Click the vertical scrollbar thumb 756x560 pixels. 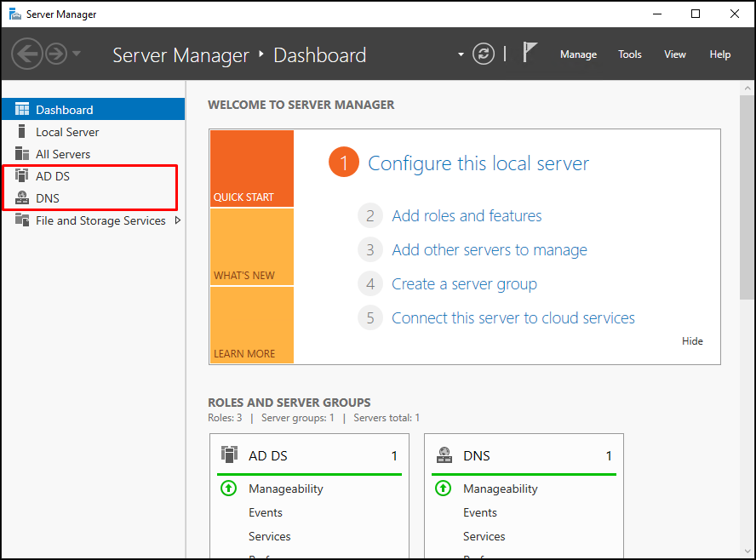(x=747, y=197)
